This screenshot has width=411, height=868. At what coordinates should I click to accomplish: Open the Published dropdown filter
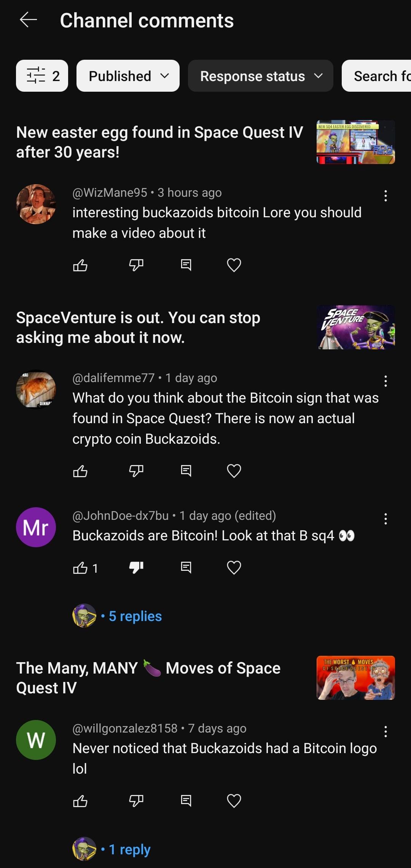pyautogui.click(x=128, y=76)
